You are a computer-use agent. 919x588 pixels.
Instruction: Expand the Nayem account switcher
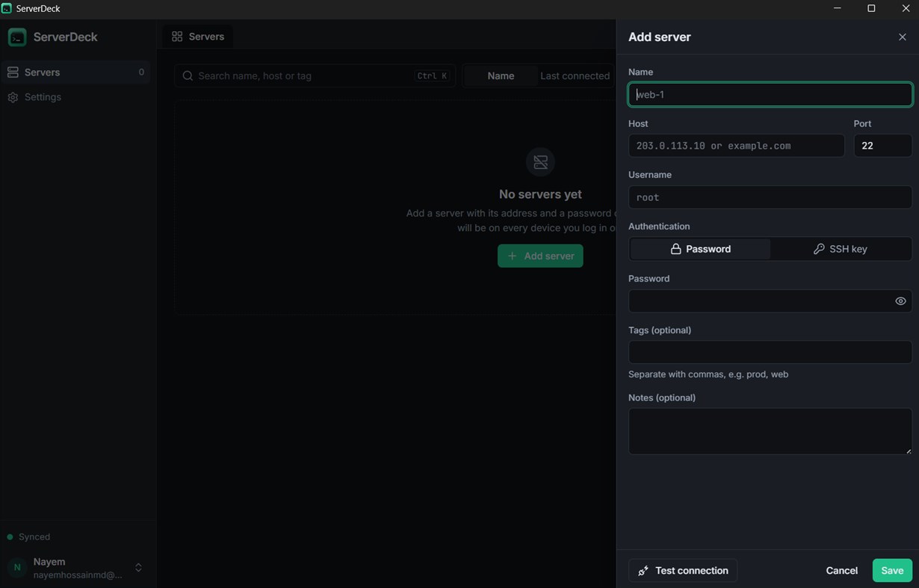pos(138,568)
